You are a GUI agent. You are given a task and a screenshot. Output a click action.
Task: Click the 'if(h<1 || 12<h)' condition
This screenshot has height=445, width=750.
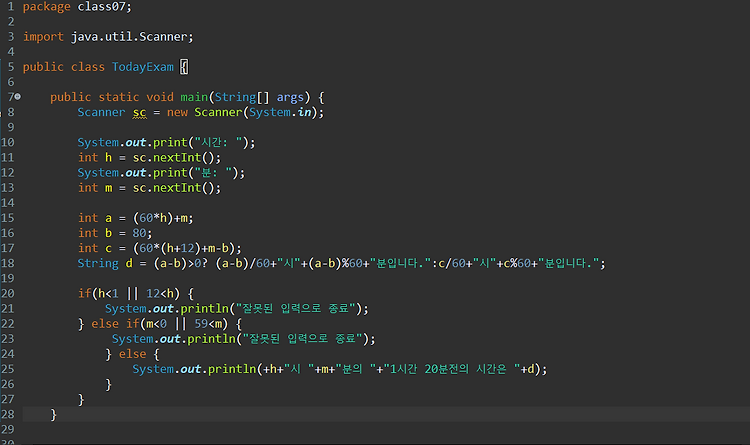click(129, 293)
